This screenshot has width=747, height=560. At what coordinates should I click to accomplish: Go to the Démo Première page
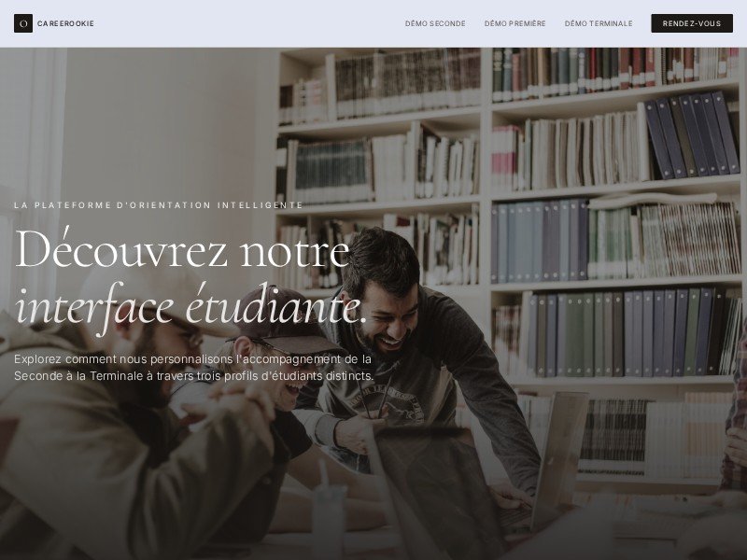[x=515, y=23]
